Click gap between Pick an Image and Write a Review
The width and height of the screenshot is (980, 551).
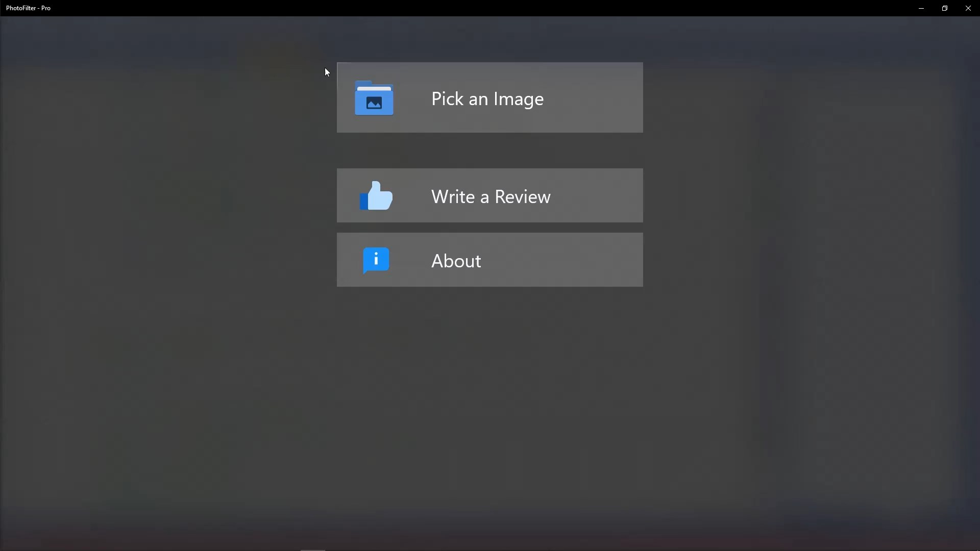point(489,151)
